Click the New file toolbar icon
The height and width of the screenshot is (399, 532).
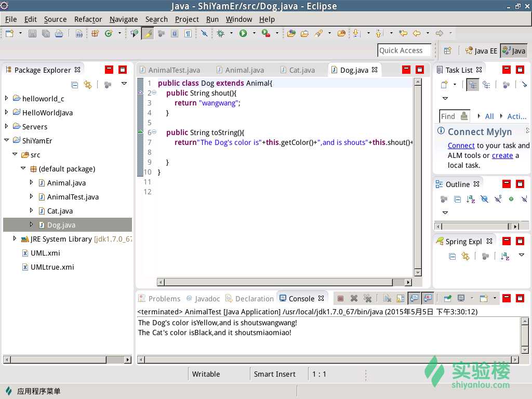(x=9, y=33)
